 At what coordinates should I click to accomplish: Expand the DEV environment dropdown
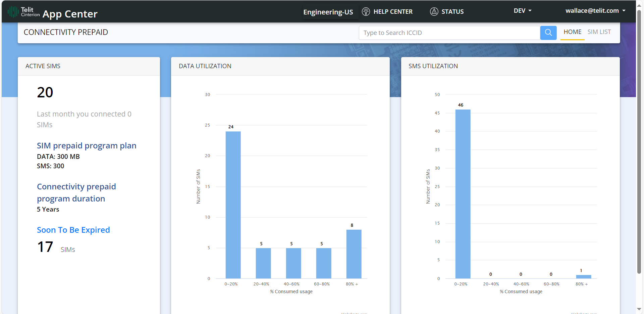click(522, 11)
